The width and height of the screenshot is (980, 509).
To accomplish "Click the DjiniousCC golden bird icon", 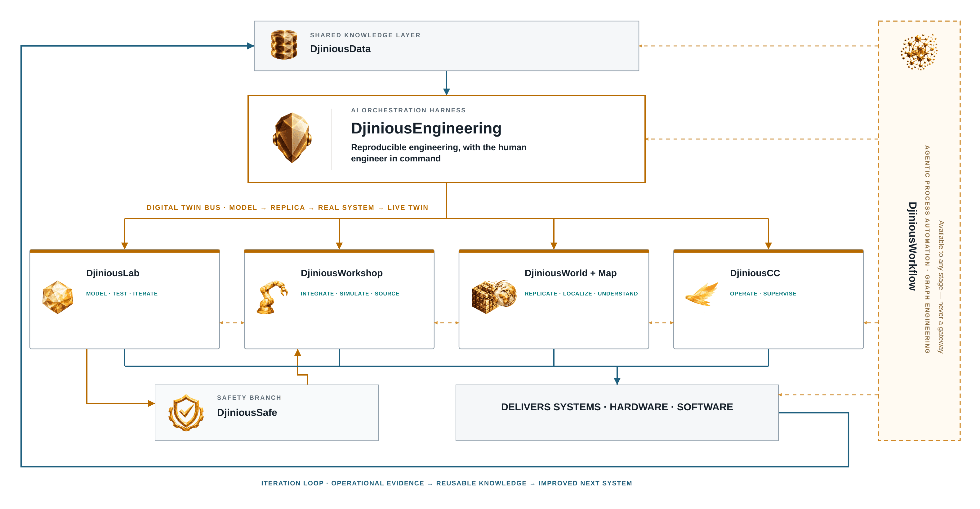I will 701,294.
